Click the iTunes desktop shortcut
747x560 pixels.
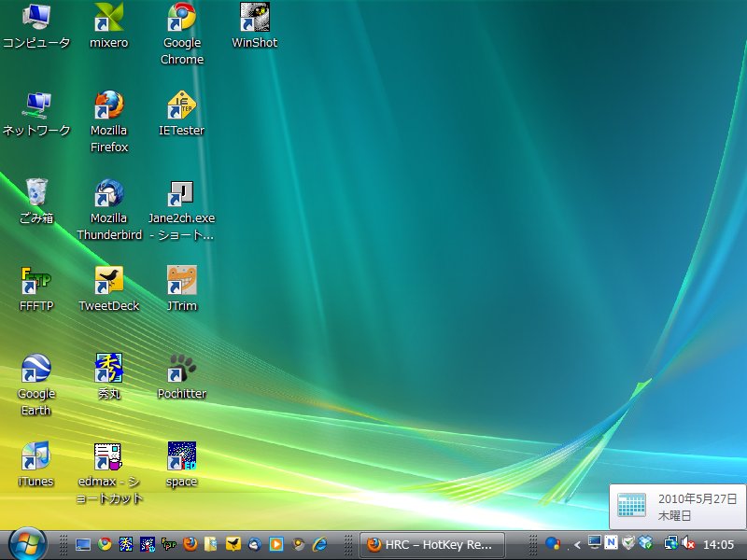(36, 464)
